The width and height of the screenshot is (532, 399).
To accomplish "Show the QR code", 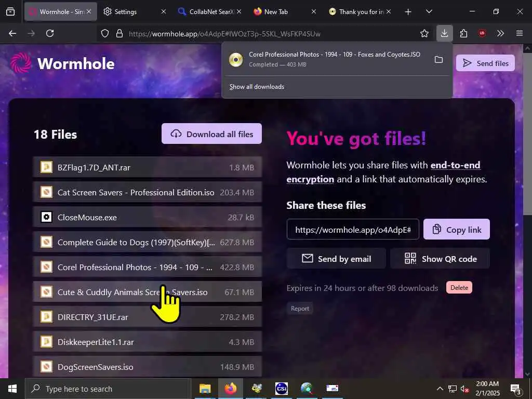I will [x=440, y=259].
